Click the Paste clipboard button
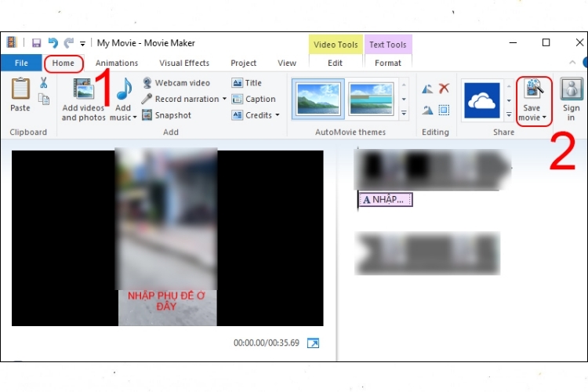This screenshot has height=392, width=588. (x=20, y=95)
